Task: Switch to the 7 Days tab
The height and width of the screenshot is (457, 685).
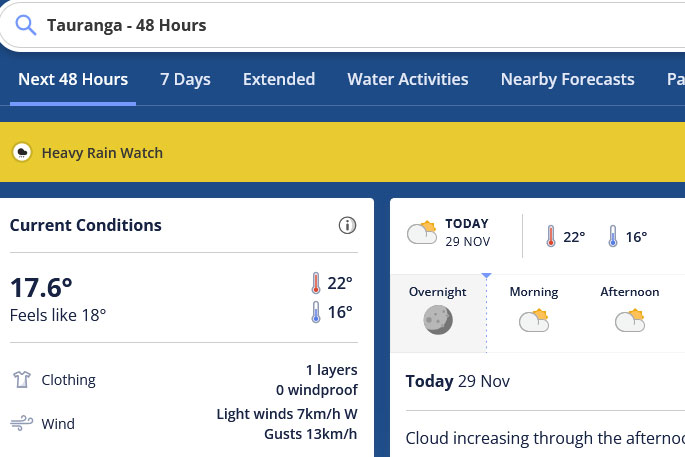Action: [185, 80]
